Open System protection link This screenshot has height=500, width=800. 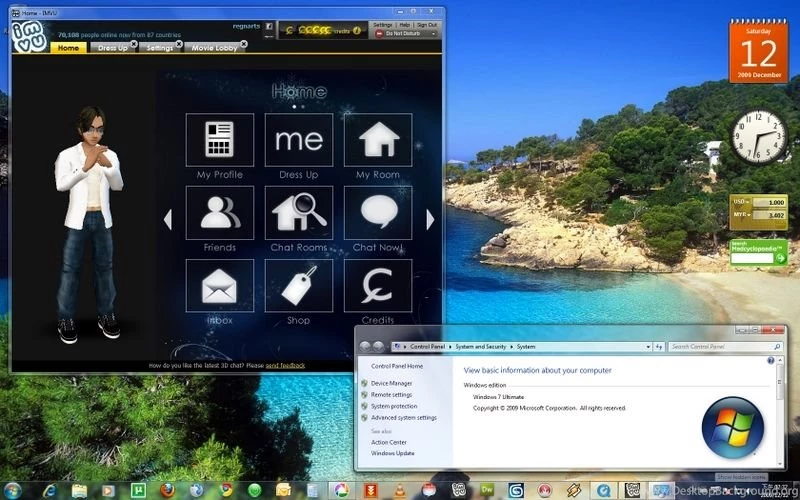coord(394,406)
